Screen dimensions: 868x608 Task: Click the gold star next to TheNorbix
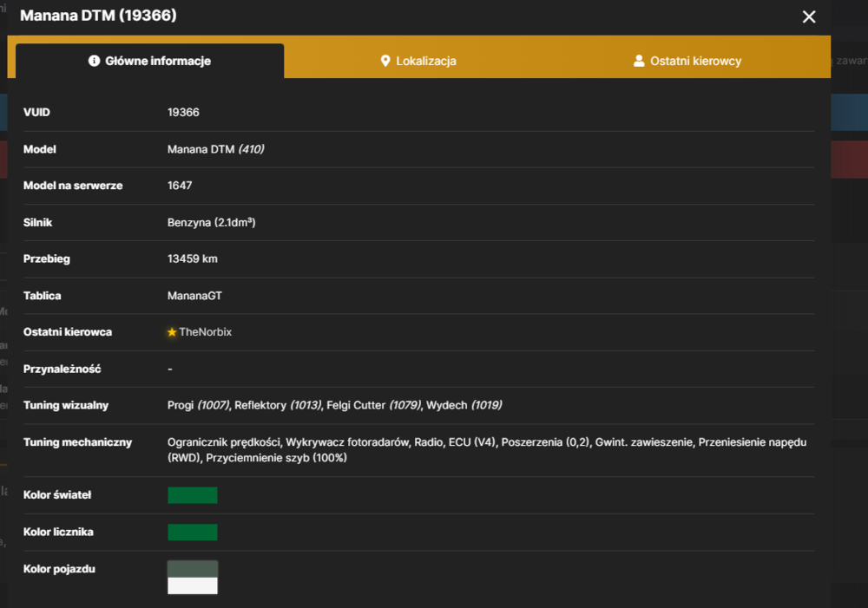[x=172, y=332]
